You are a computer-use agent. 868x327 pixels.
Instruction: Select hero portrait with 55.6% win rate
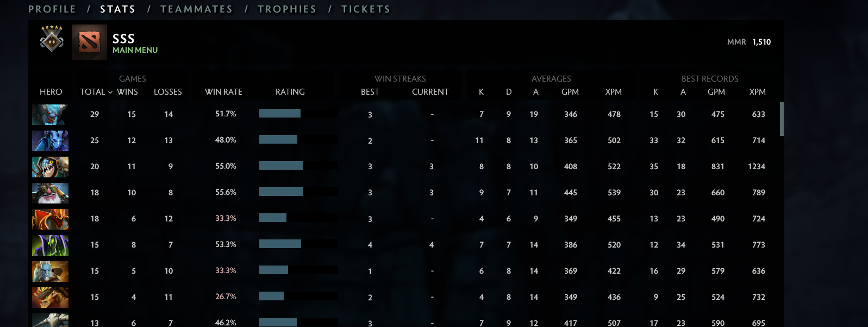click(50, 193)
